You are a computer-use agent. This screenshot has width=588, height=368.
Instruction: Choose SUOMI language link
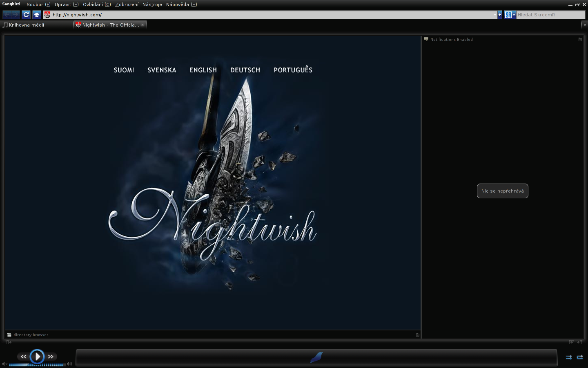[x=124, y=70]
